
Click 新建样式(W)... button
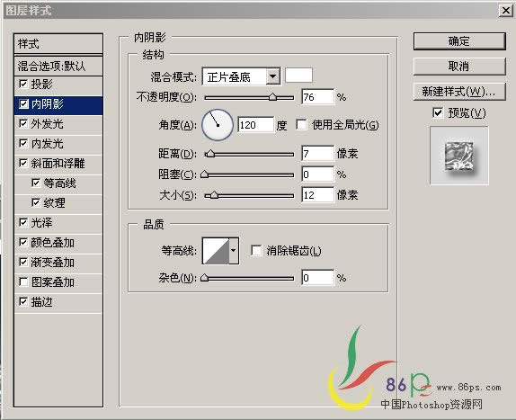459,92
